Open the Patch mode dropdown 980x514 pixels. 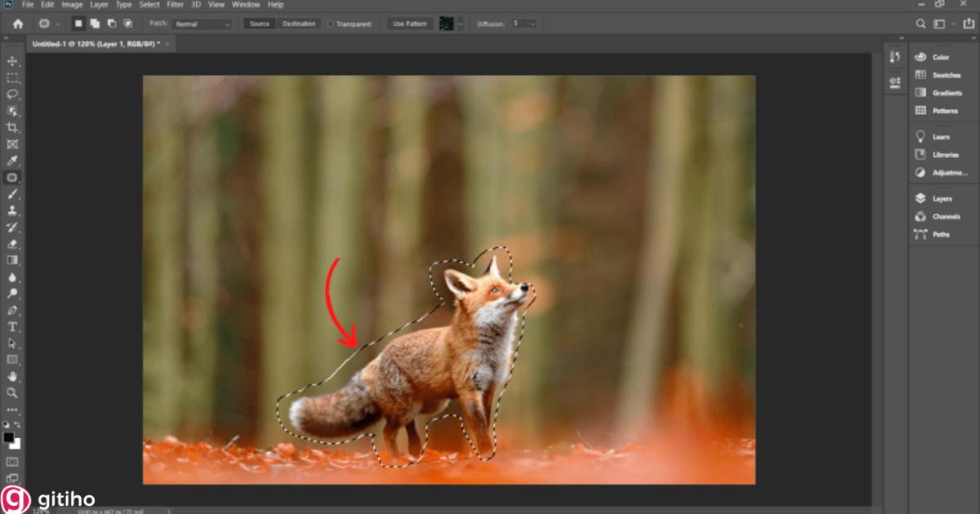pos(201,24)
